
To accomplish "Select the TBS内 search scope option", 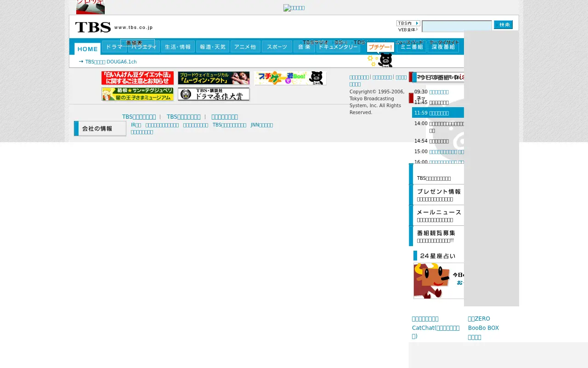I will pyautogui.click(x=408, y=23).
